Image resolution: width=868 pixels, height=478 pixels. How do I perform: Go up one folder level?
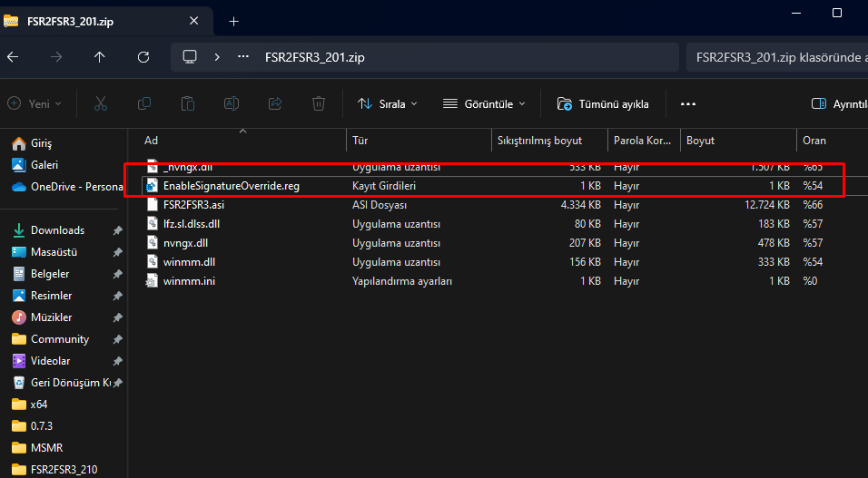click(100, 56)
